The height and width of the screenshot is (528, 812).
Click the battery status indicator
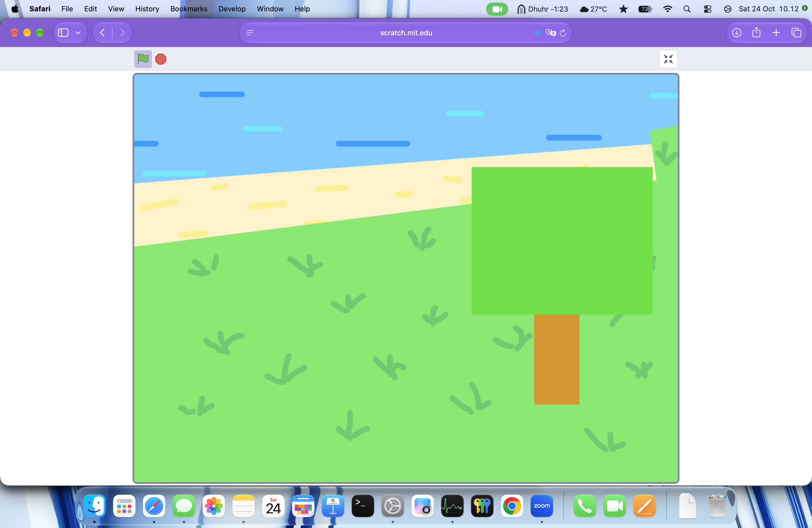click(x=645, y=9)
